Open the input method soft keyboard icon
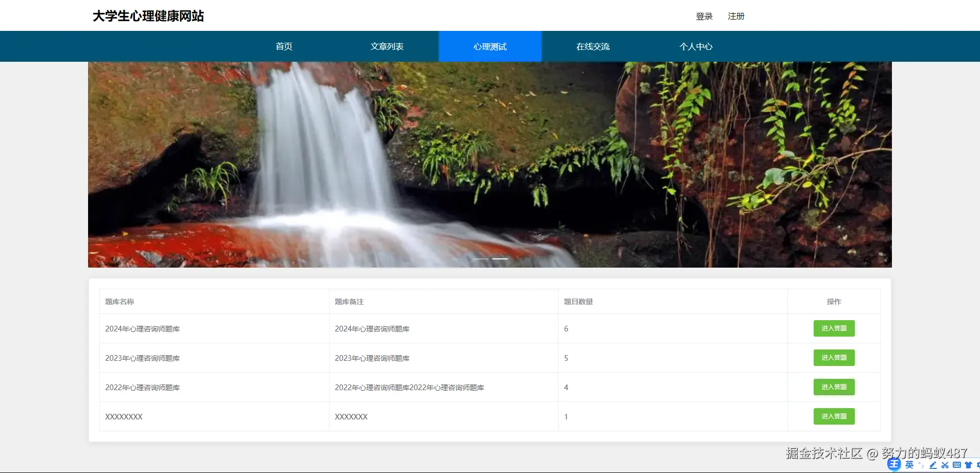This screenshot has height=473, width=980. pyautogui.click(x=957, y=465)
